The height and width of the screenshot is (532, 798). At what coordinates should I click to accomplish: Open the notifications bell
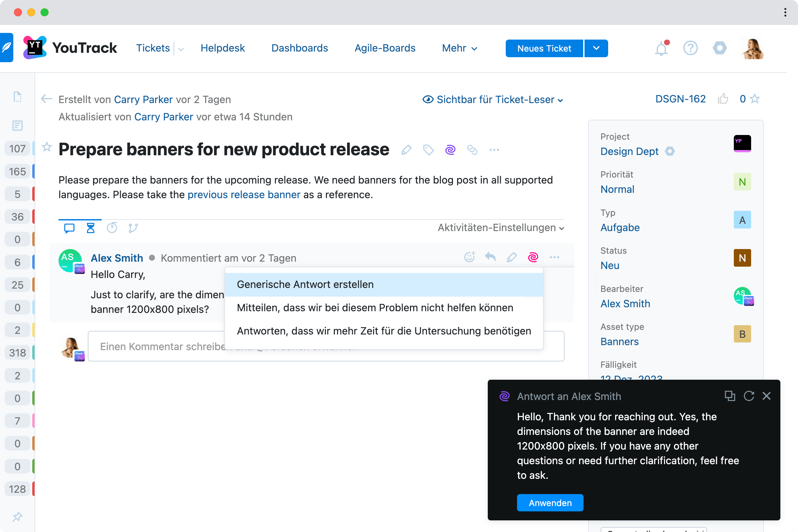click(x=661, y=49)
